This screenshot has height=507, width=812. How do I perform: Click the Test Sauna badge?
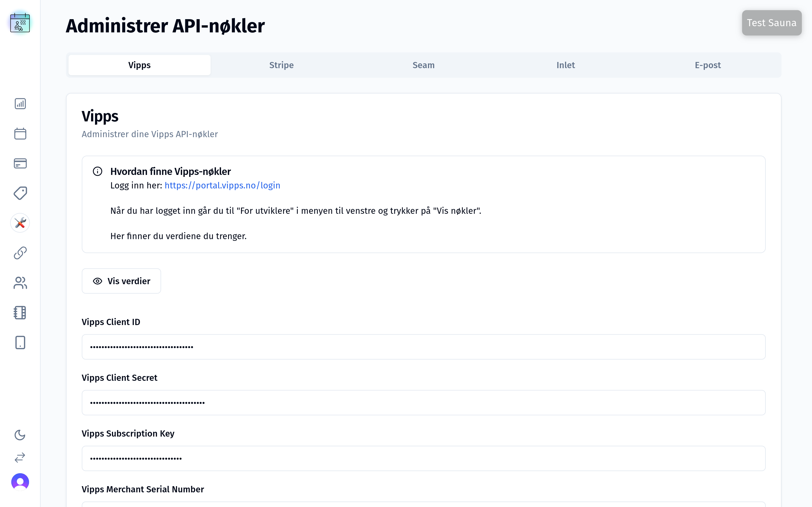point(771,23)
